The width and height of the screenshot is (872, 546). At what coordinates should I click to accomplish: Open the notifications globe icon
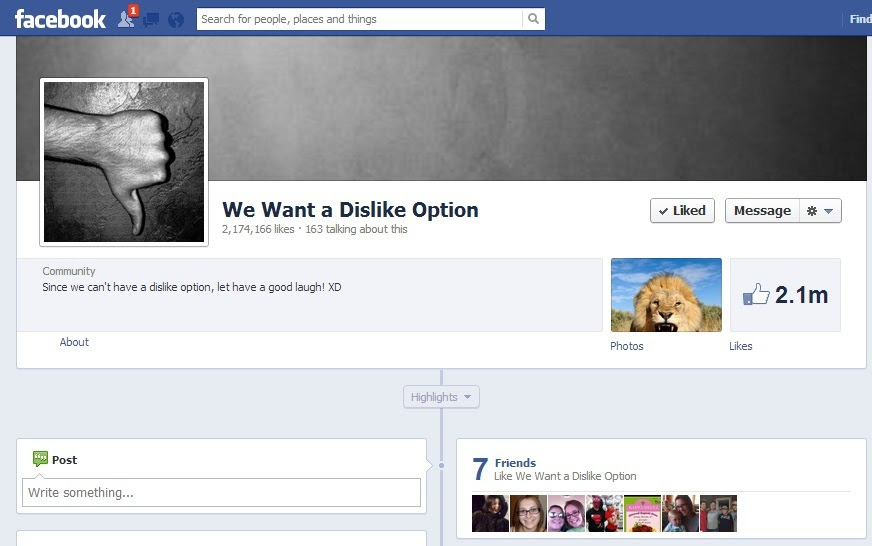[176, 20]
